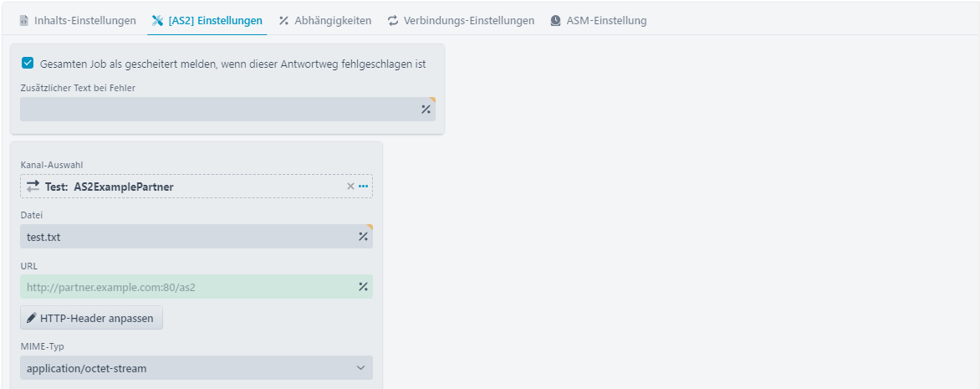The height and width of the screenshot is (389, 980).
Task: Uncheck Gesamten Job als gescheitert melden checkbox
Action: click(x=28, y=63)
